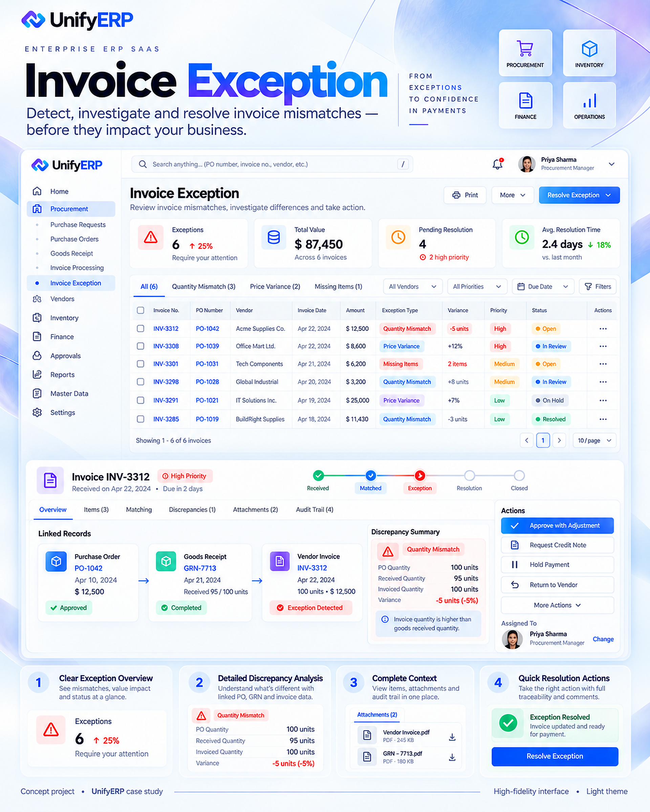Open actions menu for INV-3312 row
The image size is (650, 812).
(x=603, y=329)
